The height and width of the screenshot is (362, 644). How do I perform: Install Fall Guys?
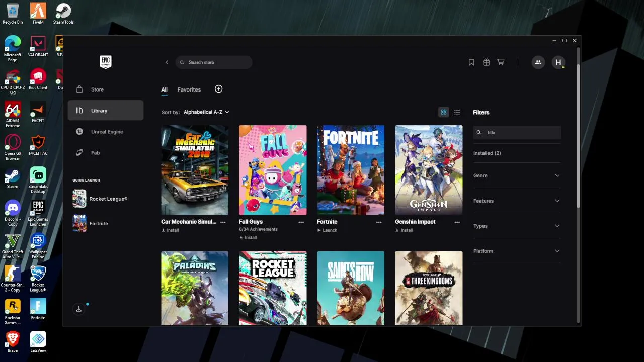pos(248,238)
